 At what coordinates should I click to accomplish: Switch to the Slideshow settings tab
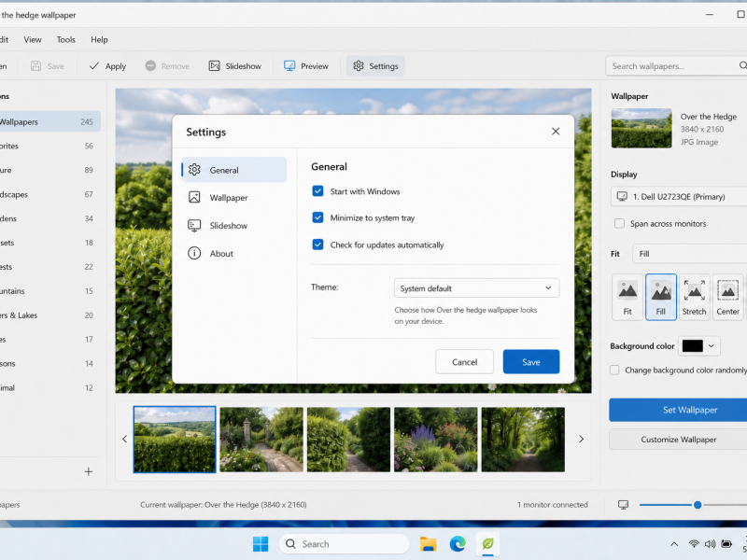pyautogui.click(x=234, y=226)
